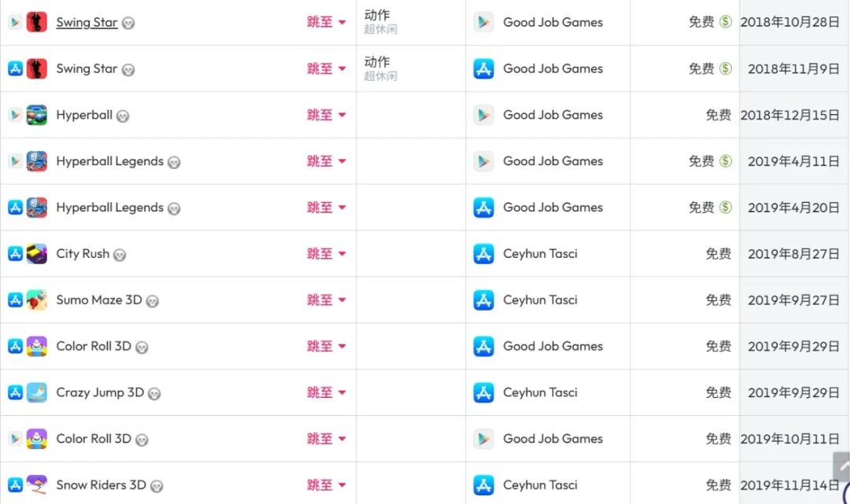Open the underlined Swing Star link
The height and width of the screenshot is (504, 850).
pos(87,22)
